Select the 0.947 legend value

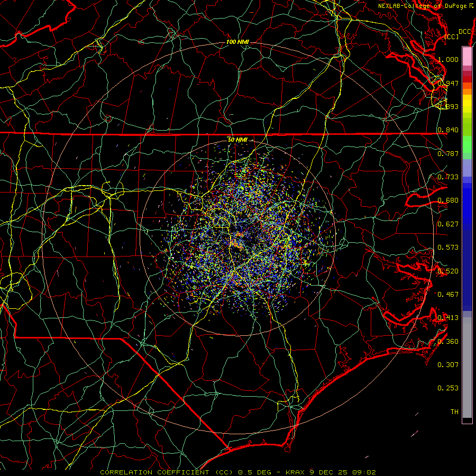(x=448, y=83)
